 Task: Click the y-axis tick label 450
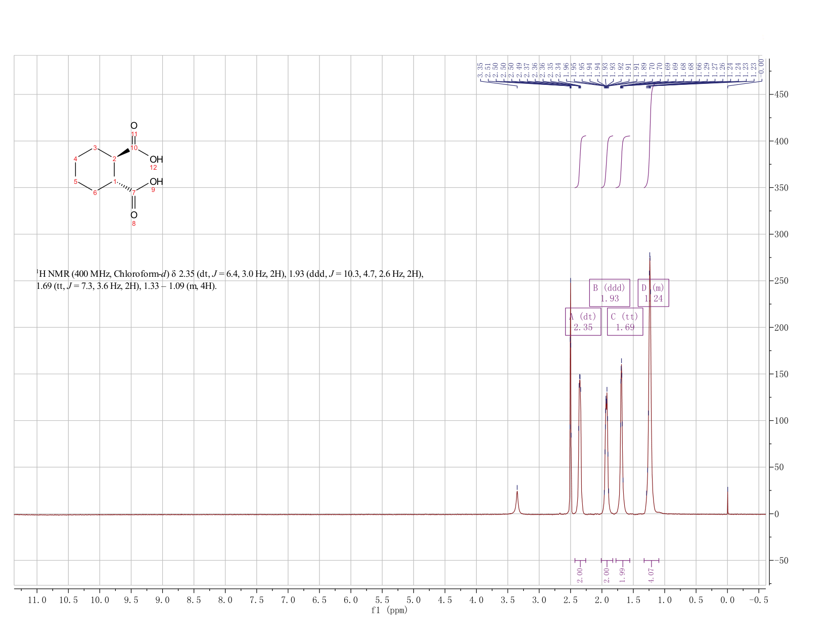click(781, 94)
